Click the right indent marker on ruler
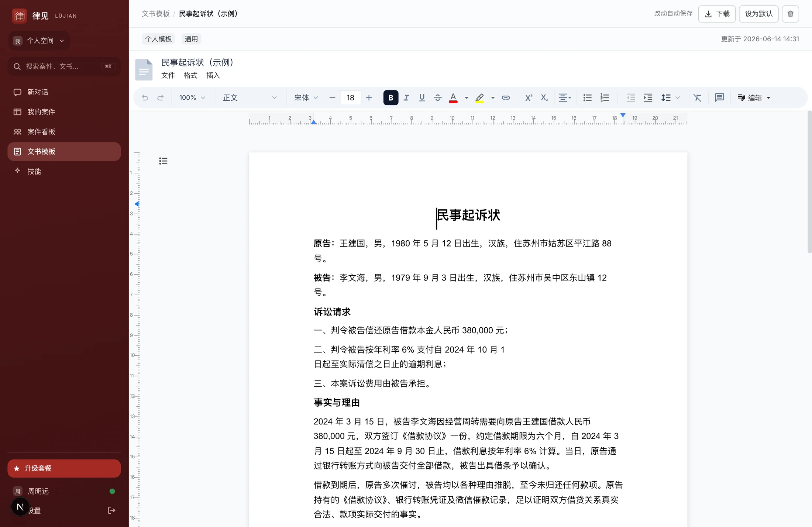The width and height of the screenshot is (812, 527). (x=623, y=116)
